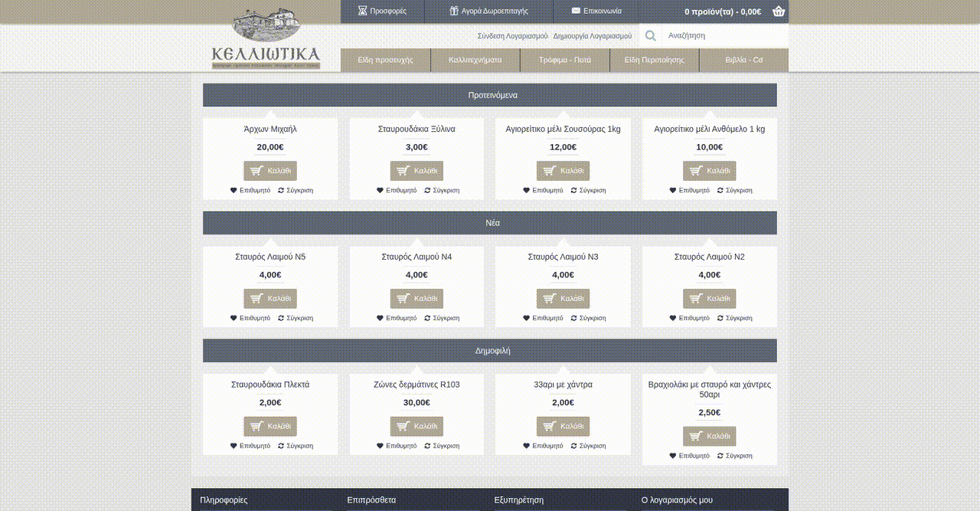Click heart icon for Ζώνες δερμάτινες R103

tap(380, 446)
